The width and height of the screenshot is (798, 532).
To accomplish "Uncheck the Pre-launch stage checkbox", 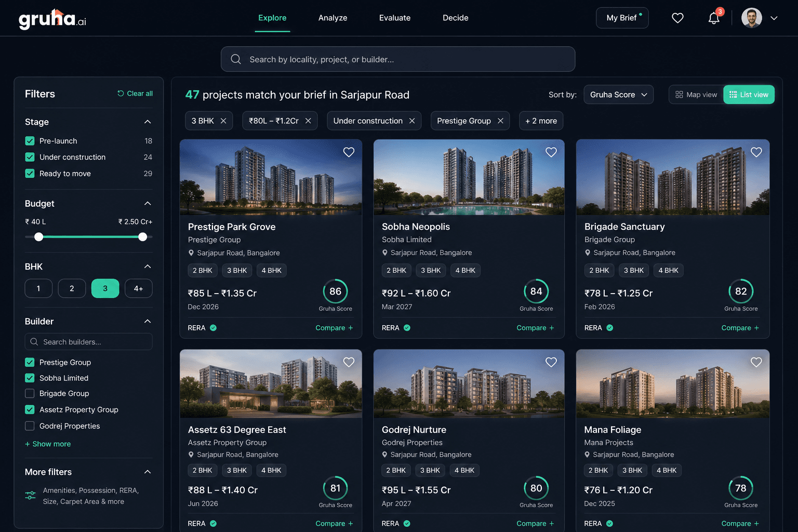I will point(30,141).
